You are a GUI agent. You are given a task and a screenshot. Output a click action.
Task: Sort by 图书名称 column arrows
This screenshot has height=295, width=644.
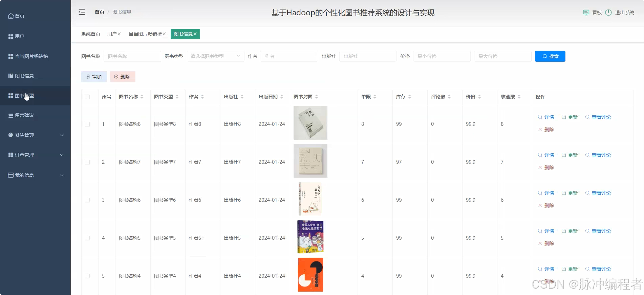tap(142, 97)
